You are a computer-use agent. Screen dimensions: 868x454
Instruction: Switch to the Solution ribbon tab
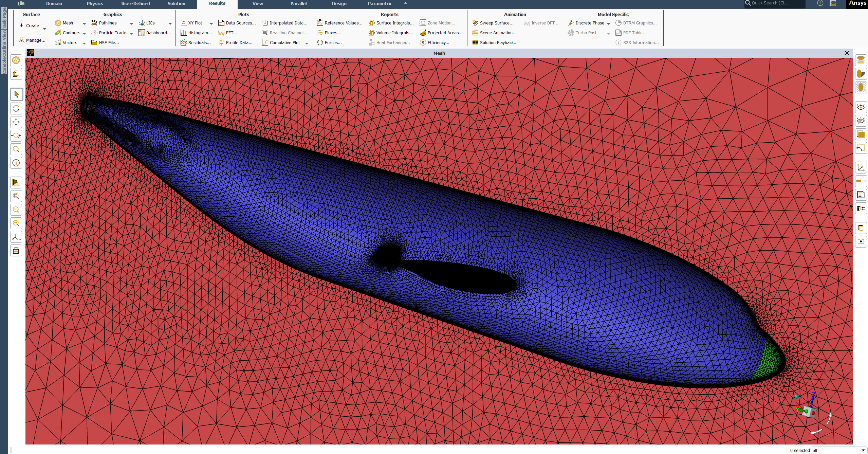click(x=177, y=3)
